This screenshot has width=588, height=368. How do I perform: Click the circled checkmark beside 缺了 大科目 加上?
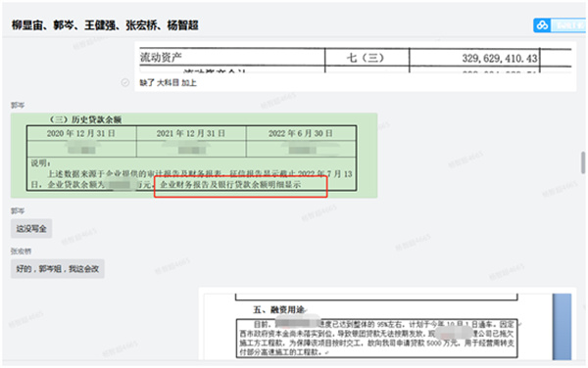125,83
